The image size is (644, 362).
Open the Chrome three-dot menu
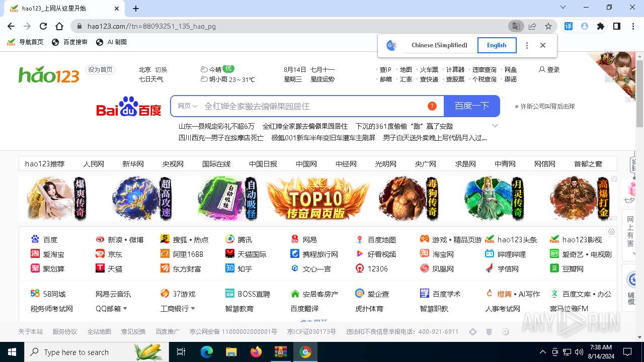[632, 26]
